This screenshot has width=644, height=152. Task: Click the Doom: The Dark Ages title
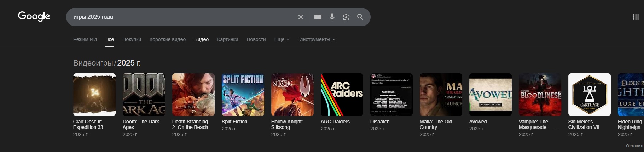click(x=141, y=124)
